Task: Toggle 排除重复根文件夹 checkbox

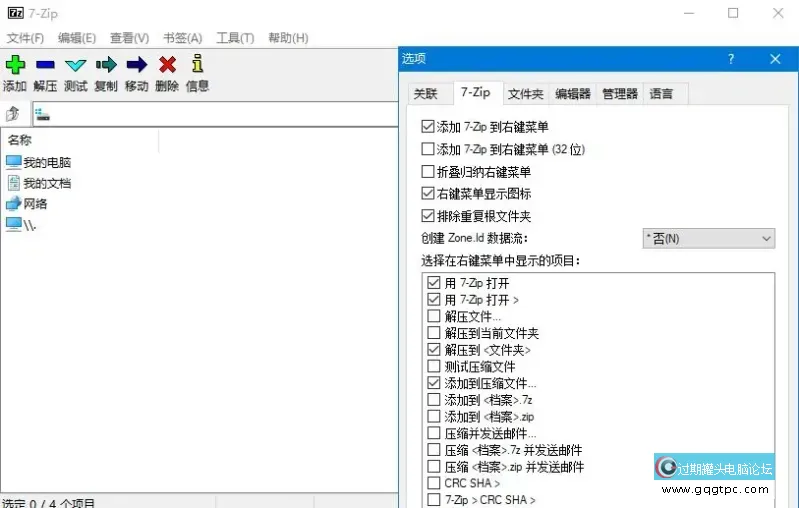Action: (428, 216)
